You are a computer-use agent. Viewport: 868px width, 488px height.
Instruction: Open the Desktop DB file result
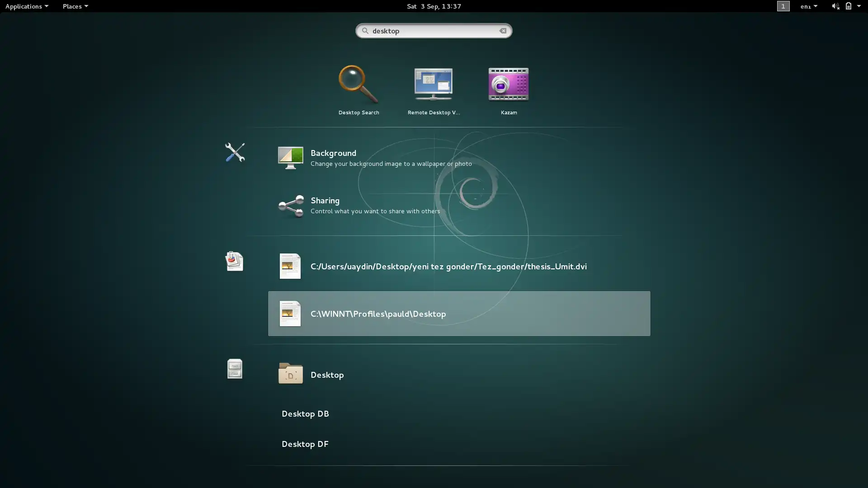coord(305,414)
